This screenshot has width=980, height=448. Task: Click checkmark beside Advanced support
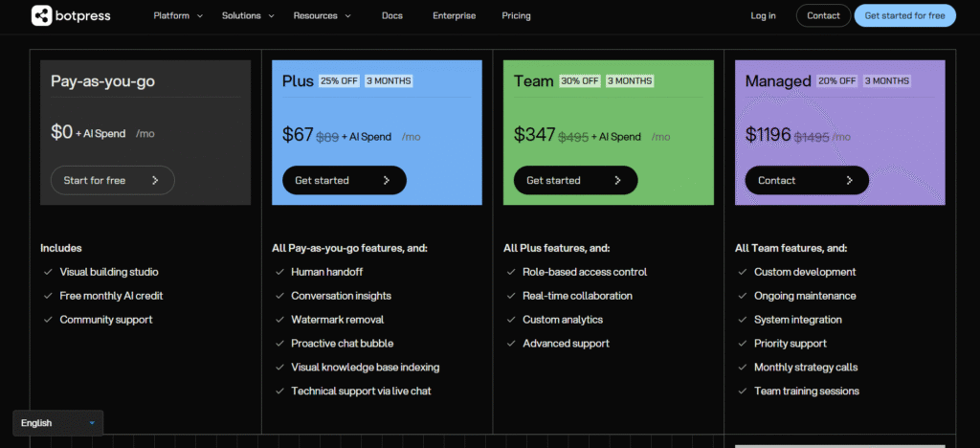click(511, 343)
